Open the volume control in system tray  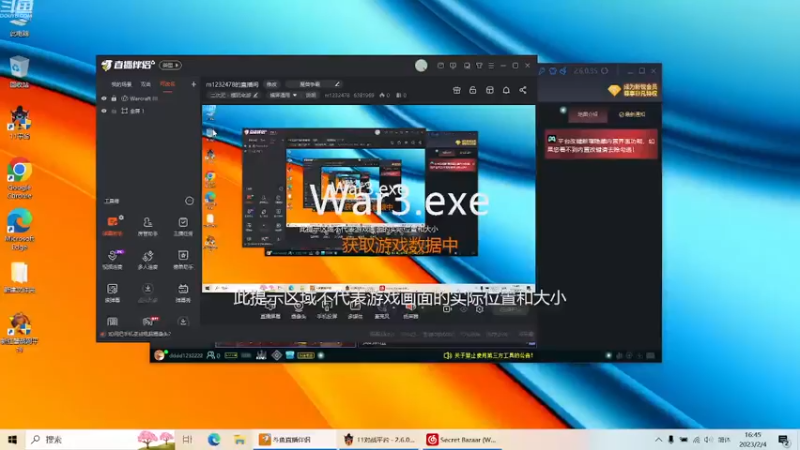[x=709, y=439]
